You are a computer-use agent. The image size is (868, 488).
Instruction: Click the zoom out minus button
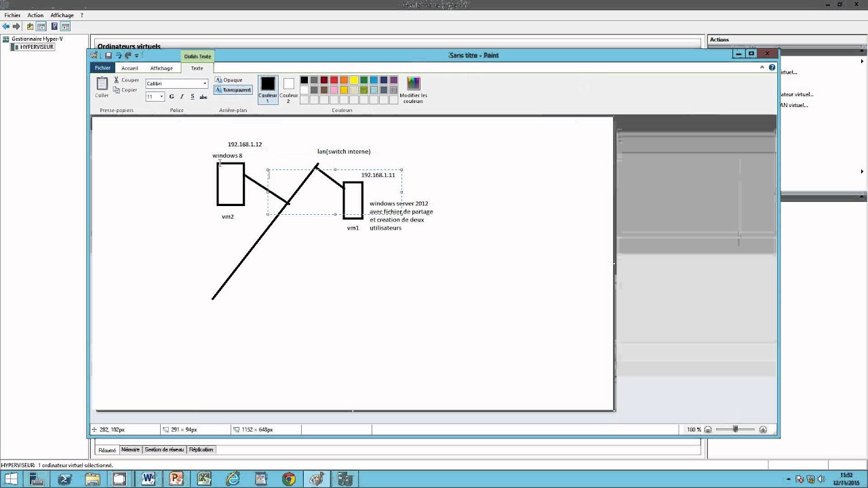pyautogui.click(x=708, y=430)
